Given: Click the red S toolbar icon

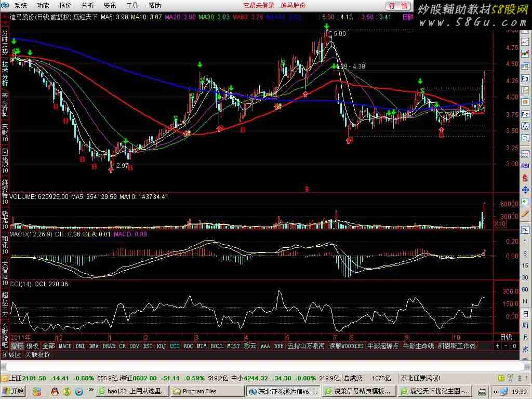Looking at the screenshot, I should (525, 178).
